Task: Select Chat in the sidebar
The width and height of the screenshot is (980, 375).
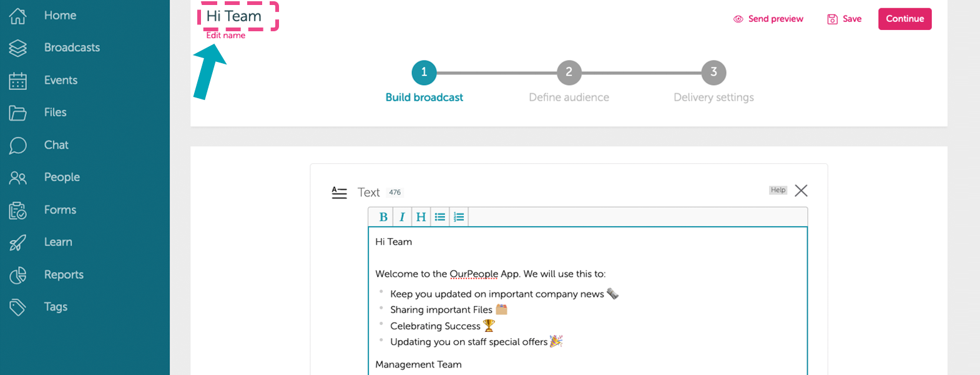Action: pyautogui.click(x=56, y=145)
